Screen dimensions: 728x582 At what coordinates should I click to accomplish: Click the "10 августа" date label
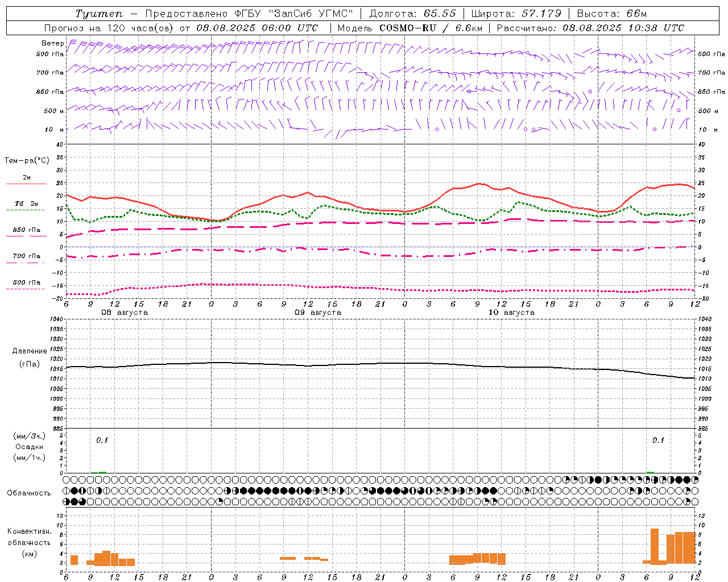pos(511,313)
